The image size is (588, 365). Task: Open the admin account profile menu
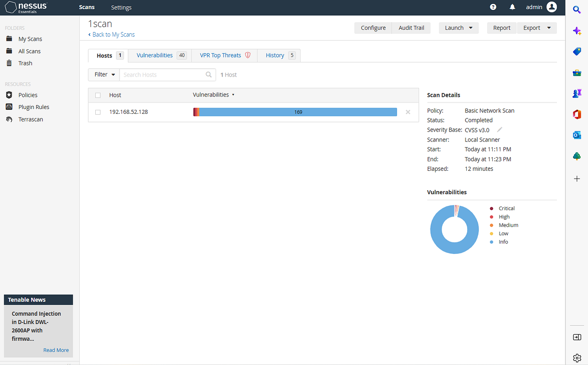click(541, 7)
